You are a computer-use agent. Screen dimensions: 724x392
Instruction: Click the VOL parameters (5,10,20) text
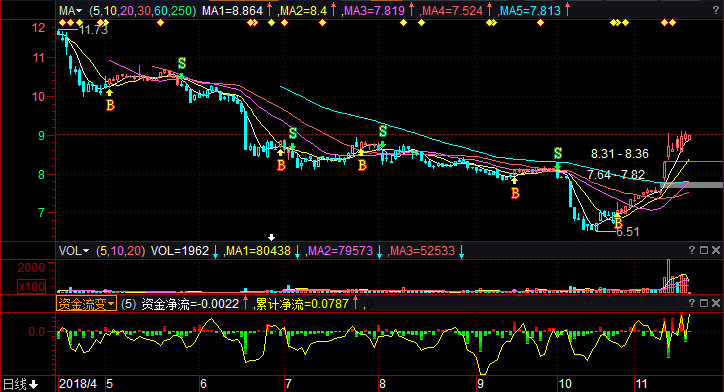point(121,251)
